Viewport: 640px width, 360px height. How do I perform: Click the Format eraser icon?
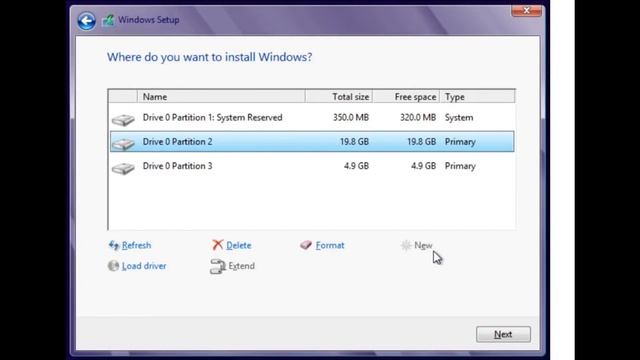(x=306, y=245)
